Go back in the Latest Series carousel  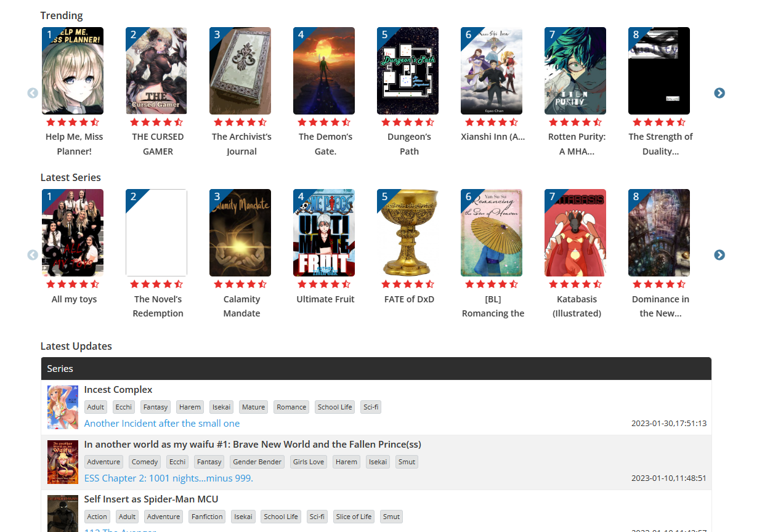click(x=33, y=255)
